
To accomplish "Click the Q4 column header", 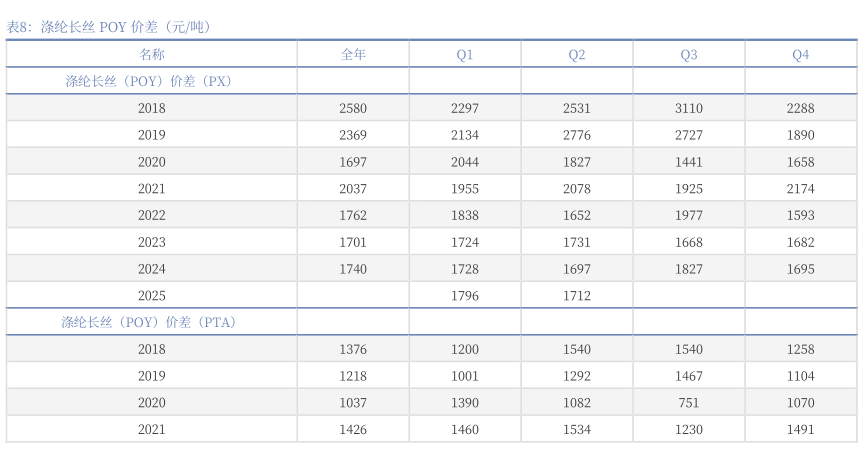I will [801, 55].
